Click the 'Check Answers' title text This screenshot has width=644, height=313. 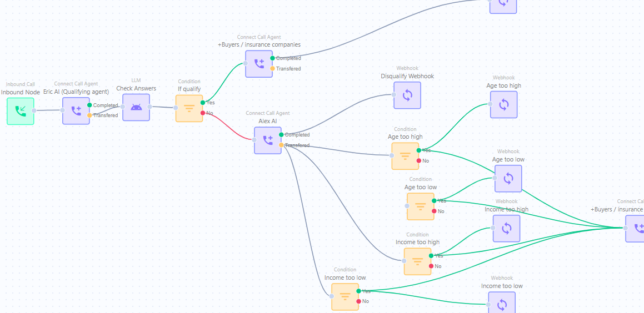[136, 88]
